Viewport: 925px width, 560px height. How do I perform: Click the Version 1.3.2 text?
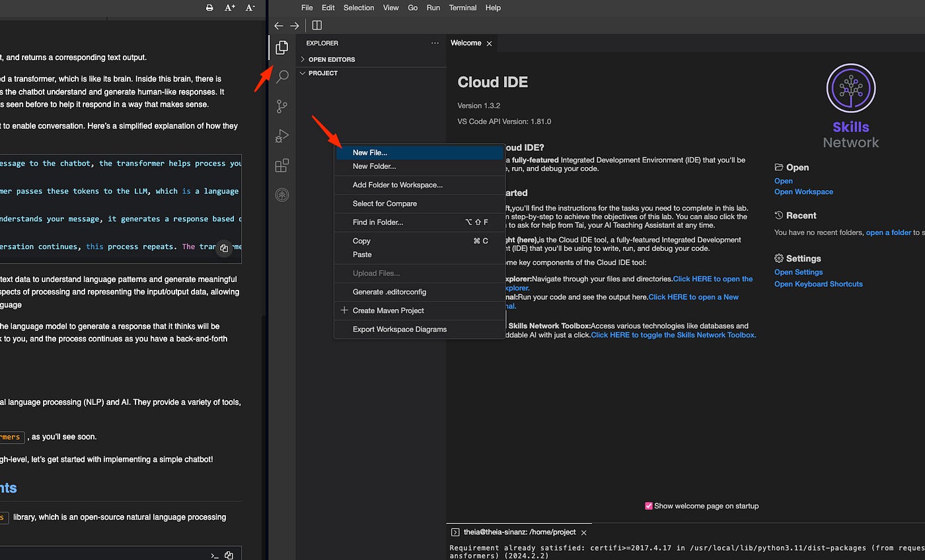479,106
